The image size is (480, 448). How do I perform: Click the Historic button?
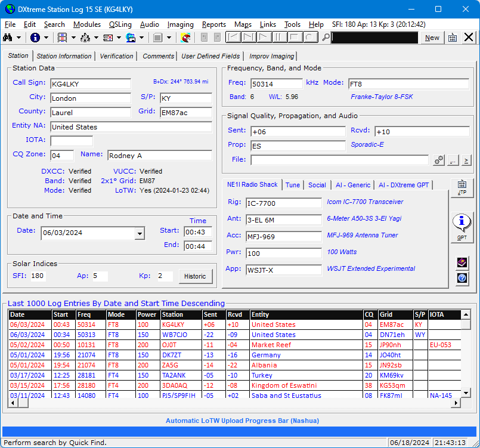point(194,276)
